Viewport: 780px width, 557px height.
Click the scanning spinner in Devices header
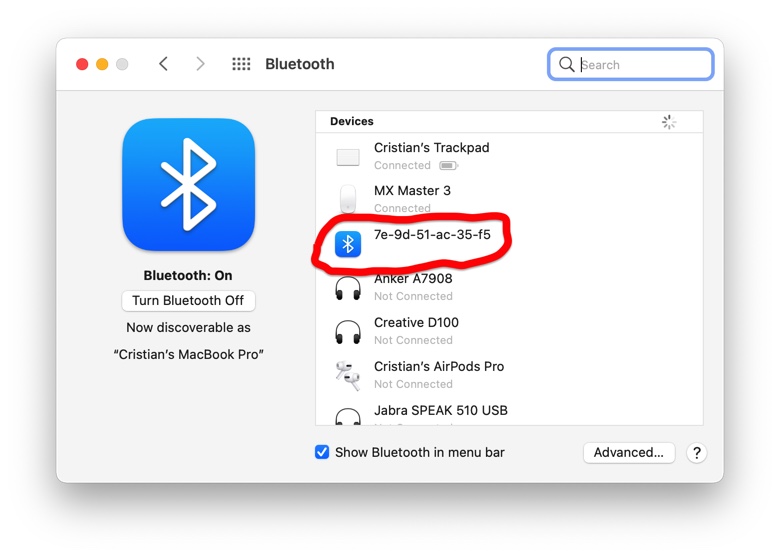[669, 122]
